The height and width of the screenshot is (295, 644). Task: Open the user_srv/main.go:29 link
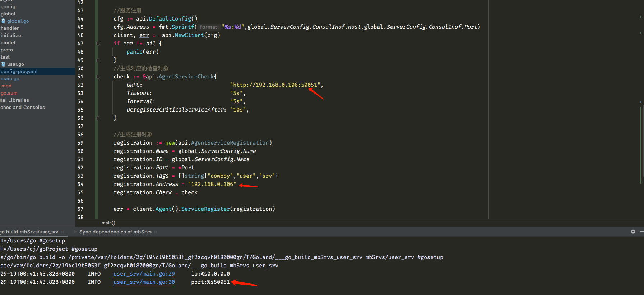click(144, 274)
